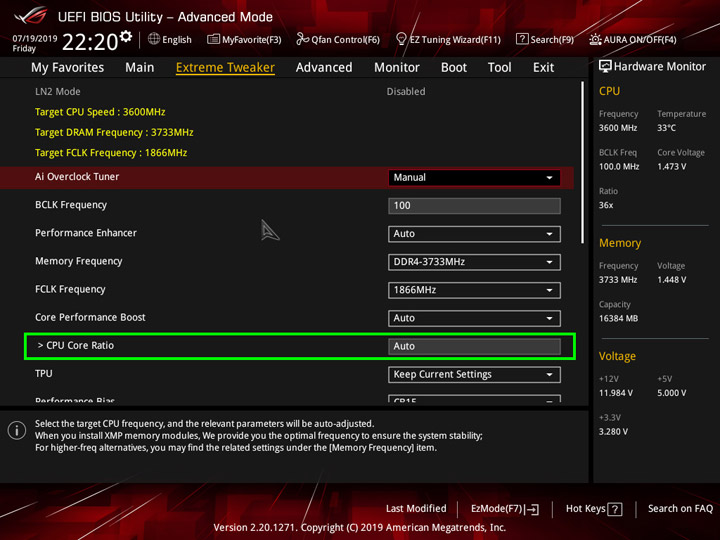
Task: Expand the CPU Core Ratio submenu
Action: coord(76,345)
